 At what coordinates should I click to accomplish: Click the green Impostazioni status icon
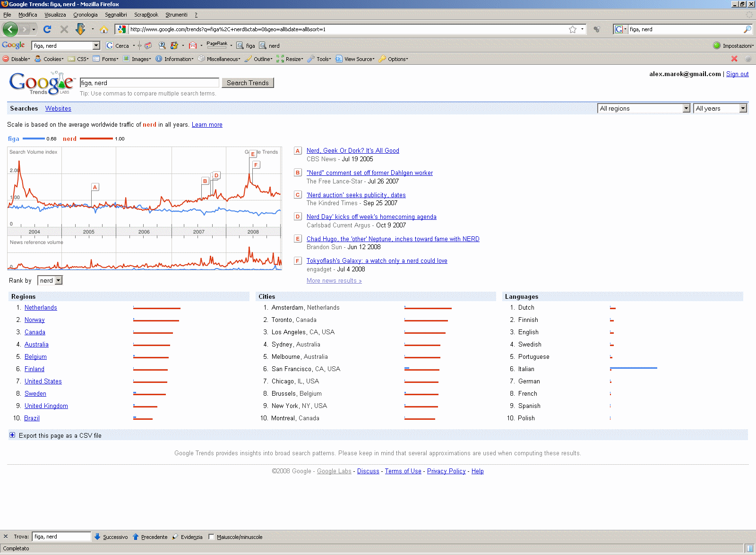pos(717,46)
